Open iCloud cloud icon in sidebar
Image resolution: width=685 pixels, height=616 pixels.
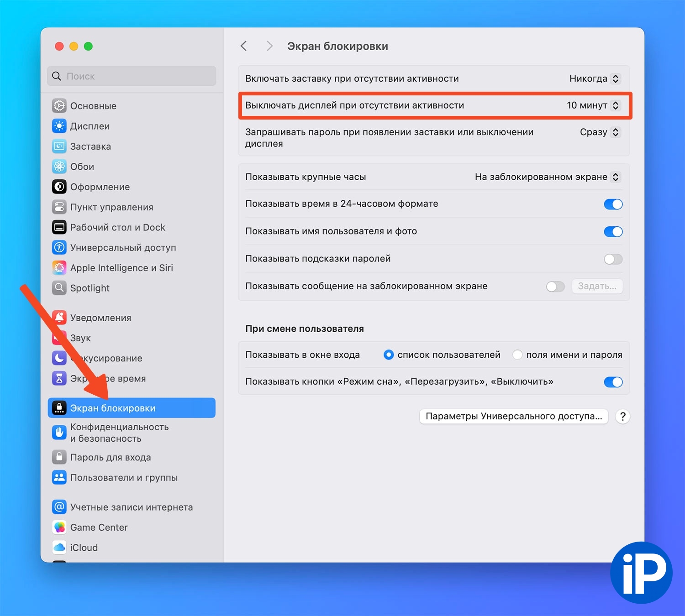(59, 547)
